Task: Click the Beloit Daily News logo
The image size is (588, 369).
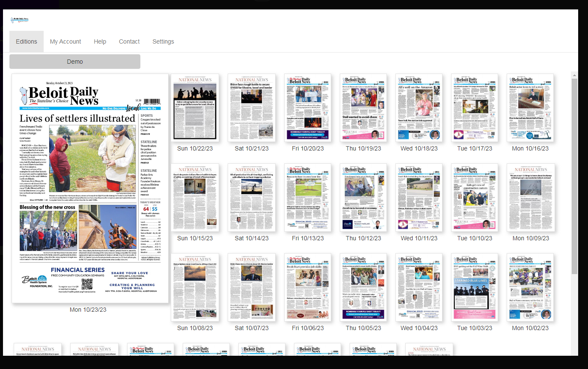Action: [19, 20]
